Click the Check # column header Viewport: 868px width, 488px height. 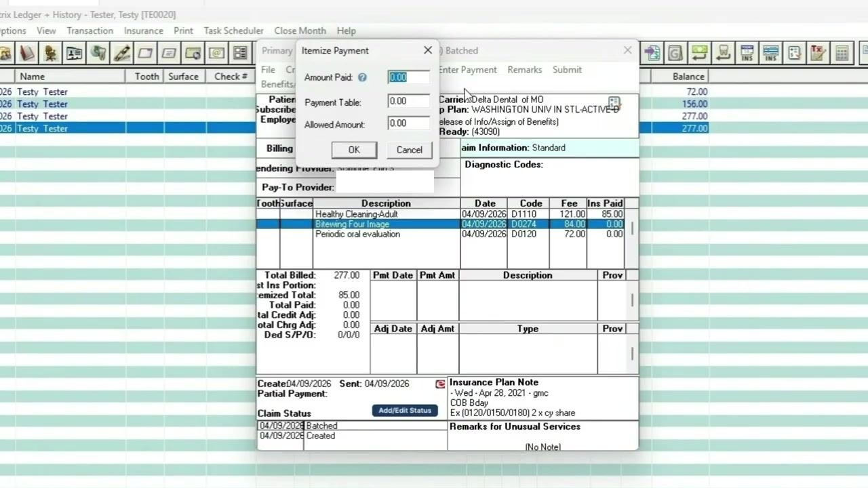pos(231,77)
